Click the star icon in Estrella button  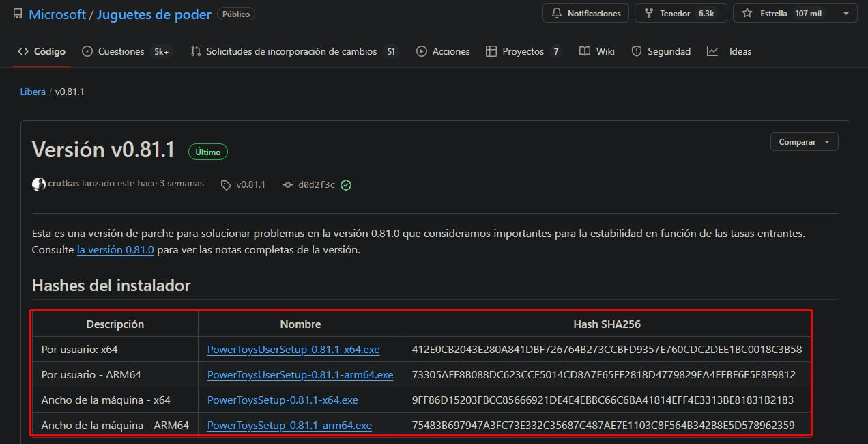(x=747, y=14)
